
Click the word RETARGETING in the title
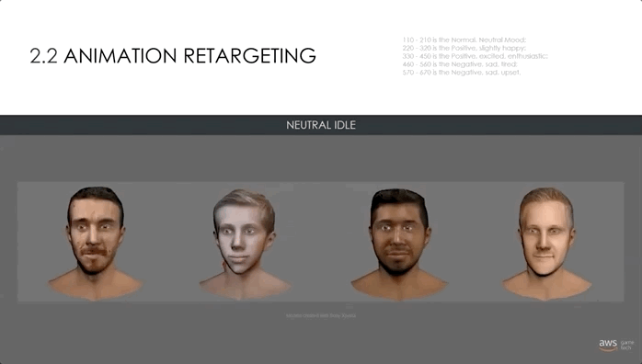(250, 56)
